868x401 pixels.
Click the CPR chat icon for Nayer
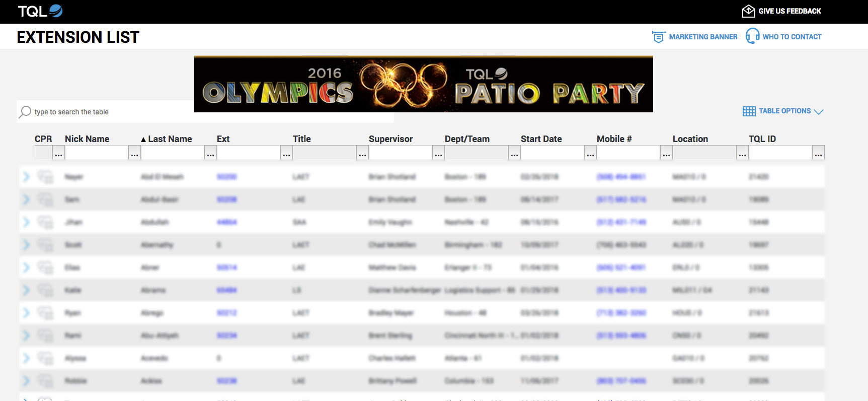(x=45, y=177)
